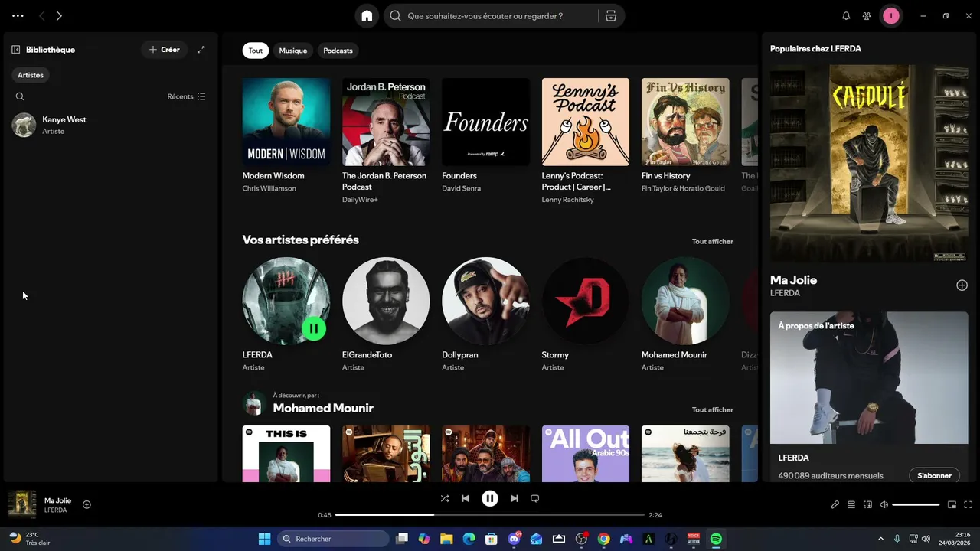Toggle repeat mode

point(535,498)
